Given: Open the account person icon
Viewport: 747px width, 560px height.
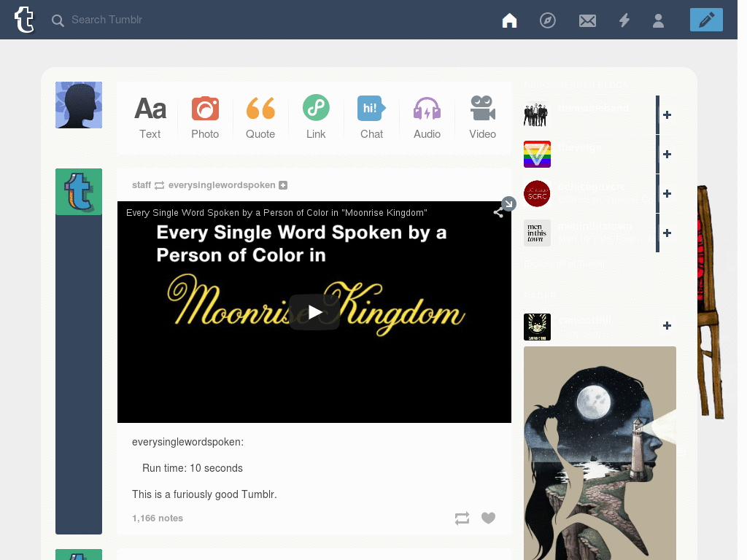Looking at the screenshot, I should pyautogui.click(x=659, y=20).
